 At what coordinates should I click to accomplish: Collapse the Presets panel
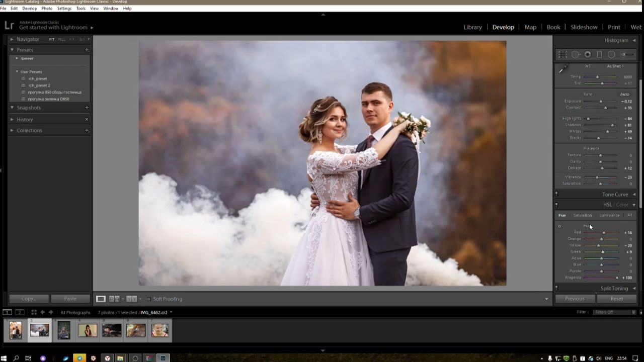(x=12, y=50)
